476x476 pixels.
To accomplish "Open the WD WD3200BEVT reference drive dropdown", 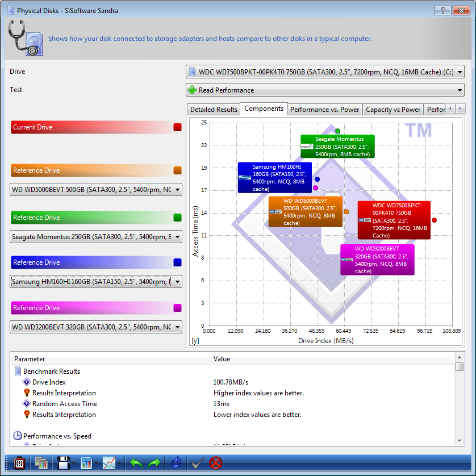I will tap(96, 327).
